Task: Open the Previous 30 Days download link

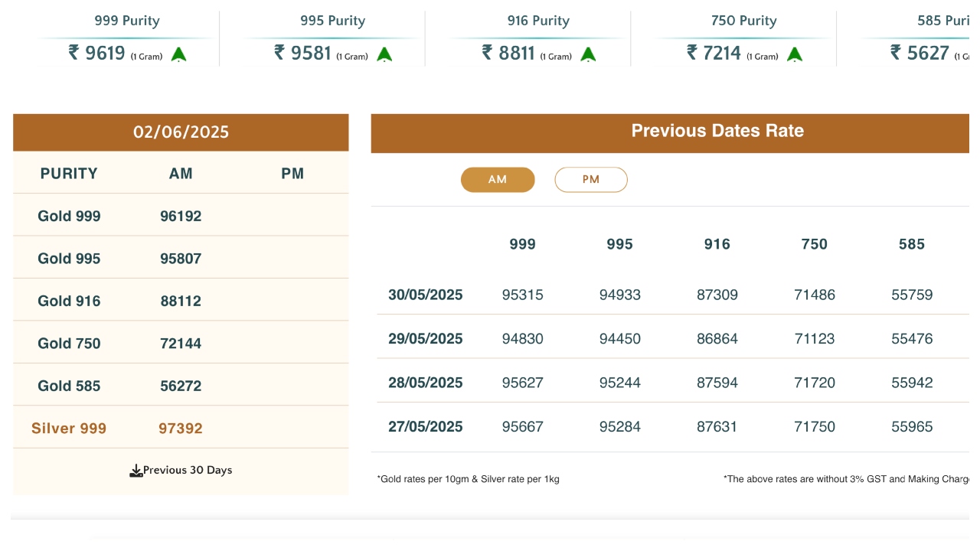Action: (x=188, y=471)
